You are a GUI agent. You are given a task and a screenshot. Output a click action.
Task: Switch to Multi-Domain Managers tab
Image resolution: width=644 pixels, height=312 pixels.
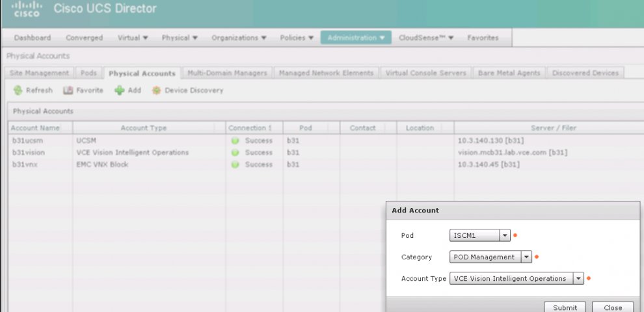tap(227, 73)
